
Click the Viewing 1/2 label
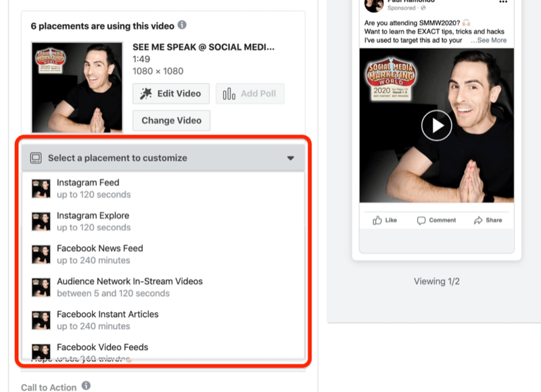tap(436, 281)
